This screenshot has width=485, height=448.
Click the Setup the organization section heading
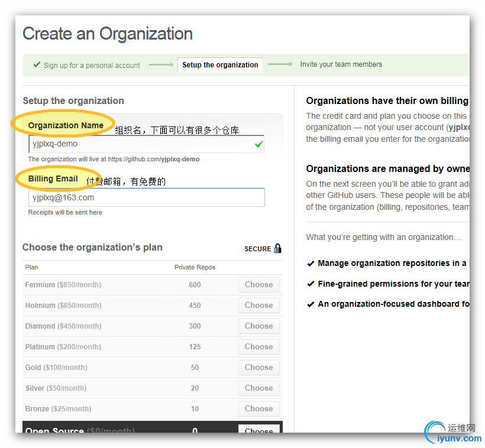click(73, 101)
